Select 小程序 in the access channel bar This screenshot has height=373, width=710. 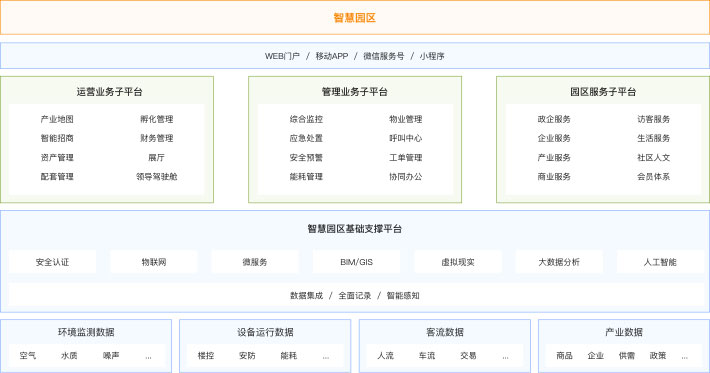point(432,56)
